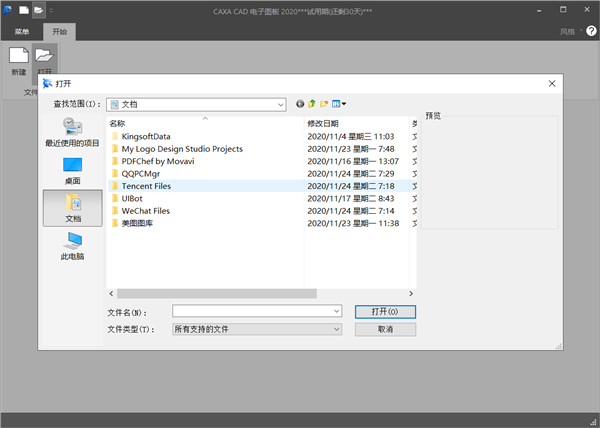
Task: Click the 取消 button
Action: click(385, 329)
